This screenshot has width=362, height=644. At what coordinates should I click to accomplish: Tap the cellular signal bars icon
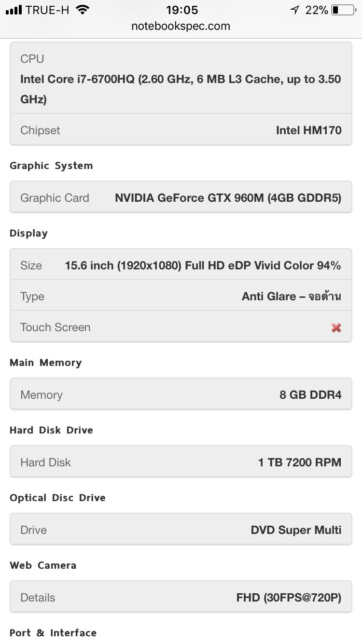click(14, 10)
